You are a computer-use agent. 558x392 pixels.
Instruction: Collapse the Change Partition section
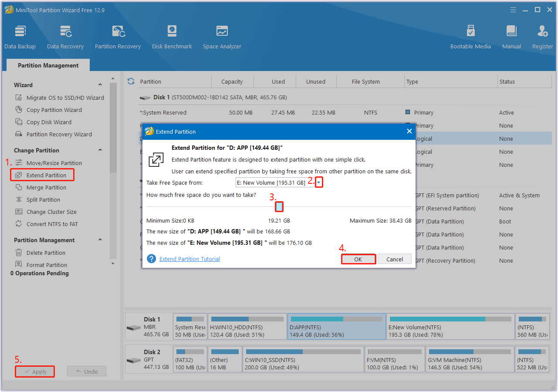(100, 150)
